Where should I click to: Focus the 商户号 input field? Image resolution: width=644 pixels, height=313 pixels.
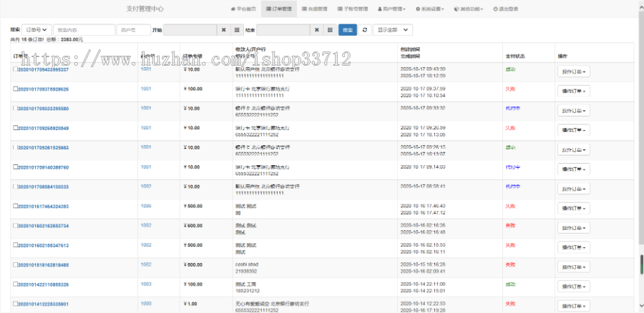point(134,30)
